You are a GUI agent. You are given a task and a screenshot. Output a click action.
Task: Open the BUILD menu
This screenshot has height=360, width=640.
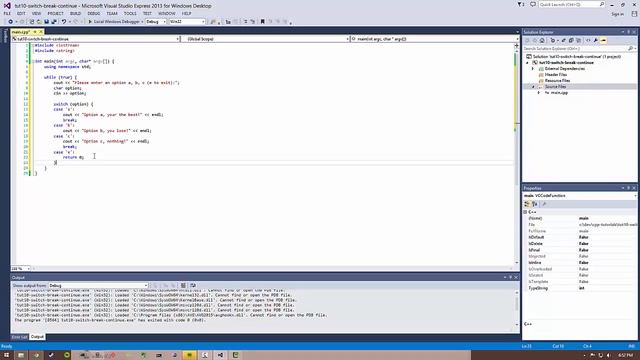76,13
